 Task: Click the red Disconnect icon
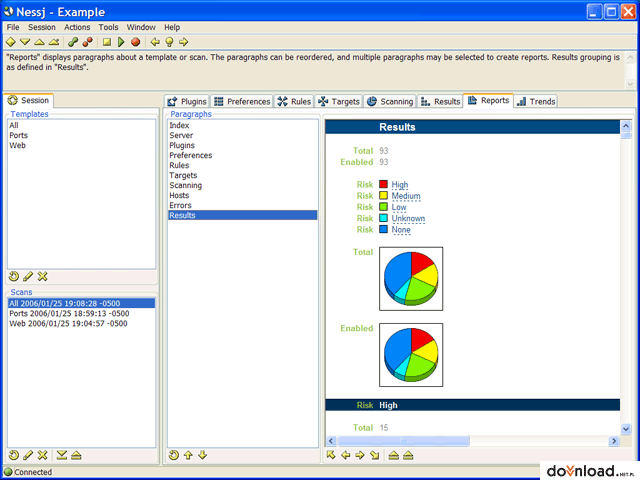pyautogui.click(x=87, y=42)
